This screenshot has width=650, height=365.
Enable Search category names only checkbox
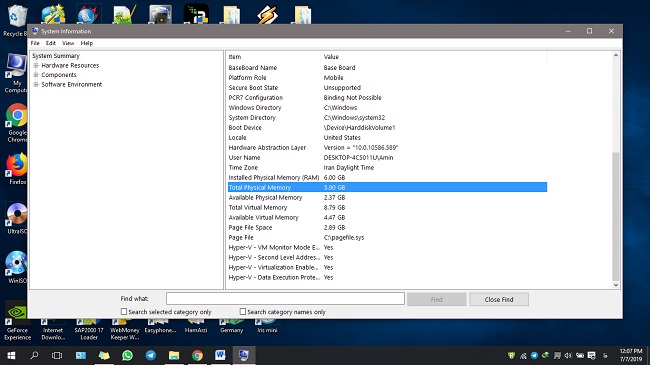[243, 311]
